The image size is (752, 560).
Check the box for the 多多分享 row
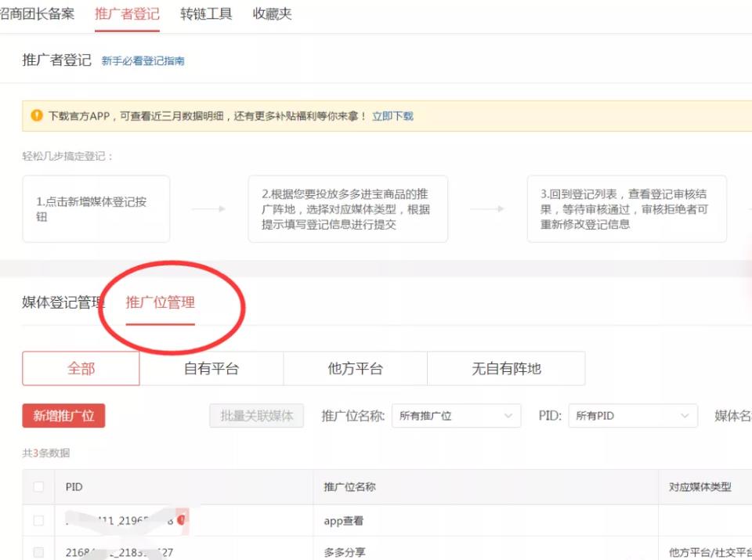pyautogui.click(x=39, y=553)
